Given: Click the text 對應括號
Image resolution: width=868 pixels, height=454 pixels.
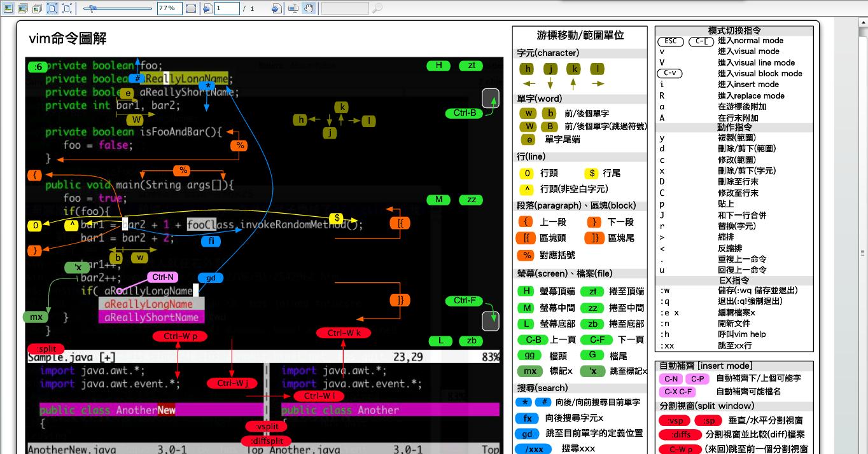Looking at the screenshot, I should (557, 255).
